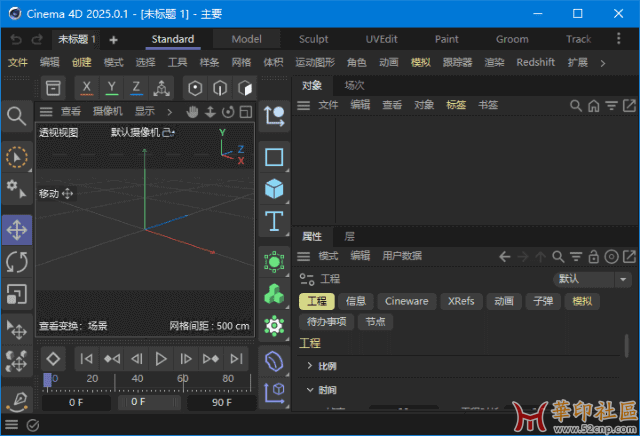
Task: Expand the 比例 section
Action: tap(310, 366)
